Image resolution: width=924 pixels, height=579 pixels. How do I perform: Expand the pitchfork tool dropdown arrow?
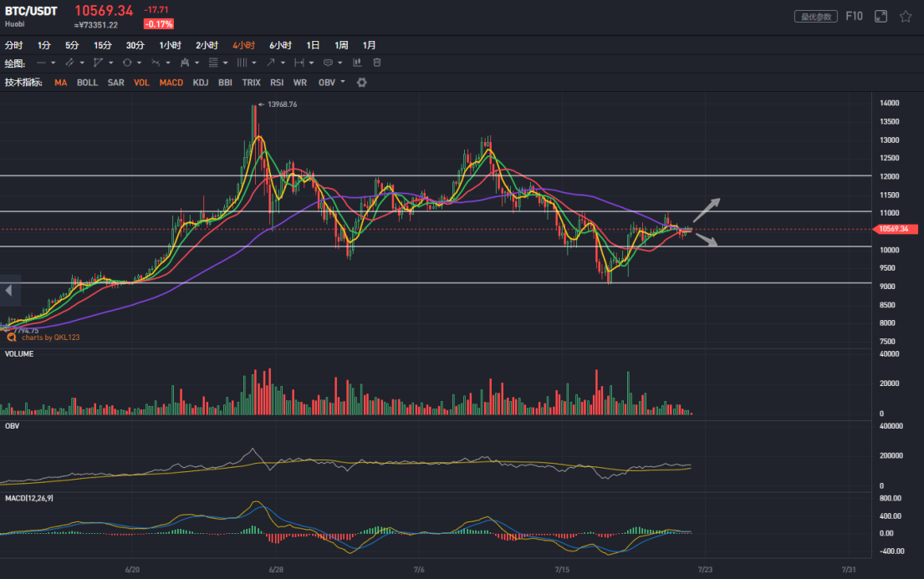coord(197,63)
